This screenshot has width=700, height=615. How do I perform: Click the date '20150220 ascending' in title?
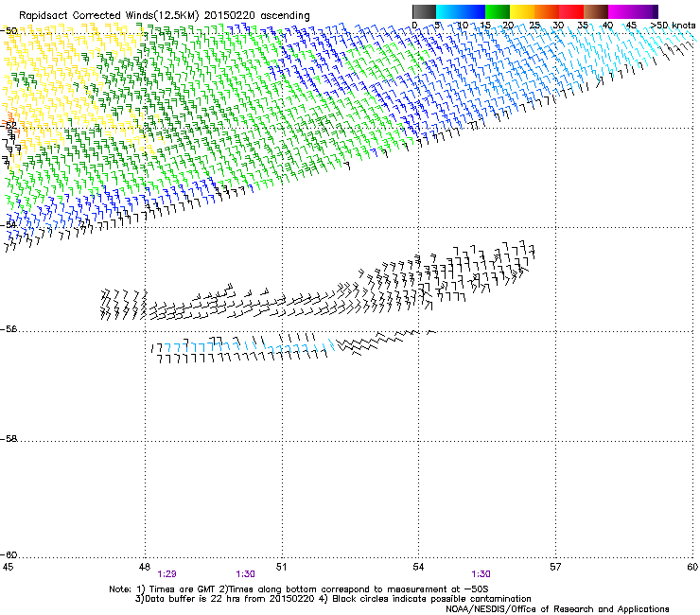(257, 16)
